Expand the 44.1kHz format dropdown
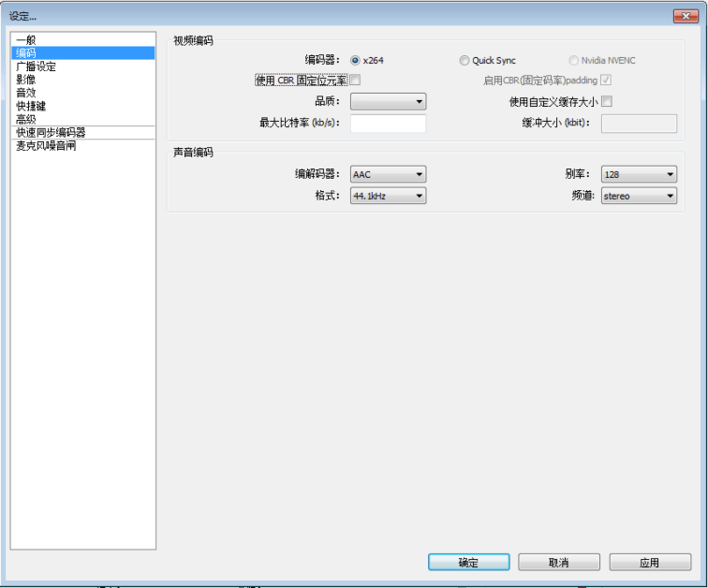The height and width of the screenshot is (588, 708). (389, 196)
